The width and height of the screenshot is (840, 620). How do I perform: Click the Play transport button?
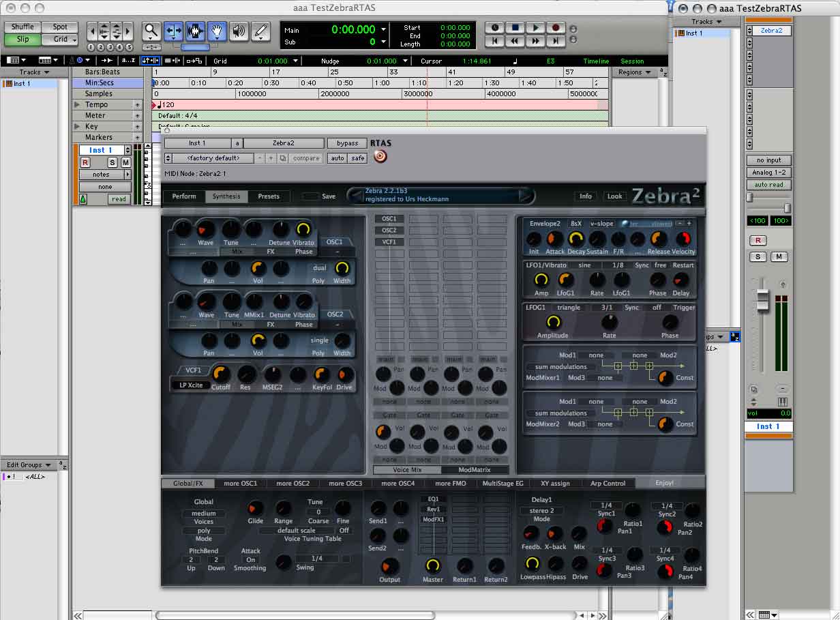click(x=535, y=28)
